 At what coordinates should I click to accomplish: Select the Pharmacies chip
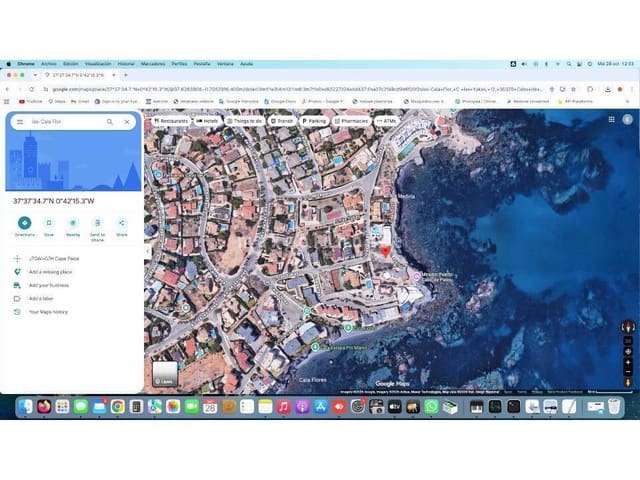pos(351,121)
